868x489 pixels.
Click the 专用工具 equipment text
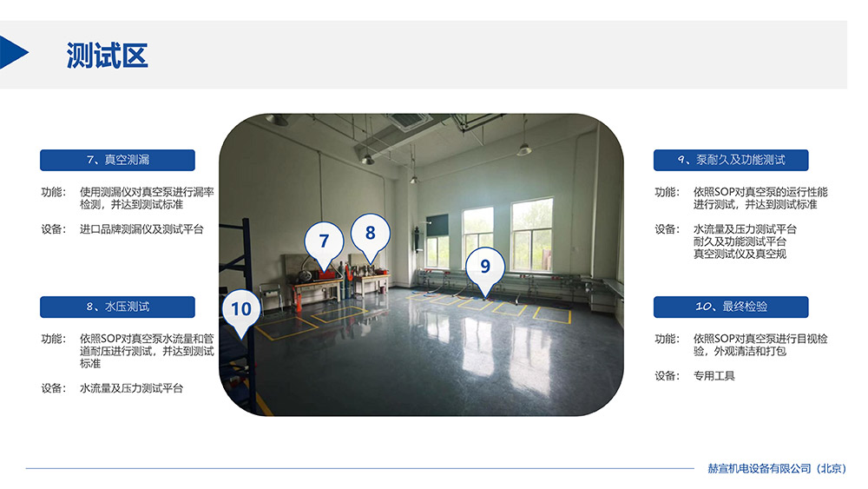click(714, 376)
